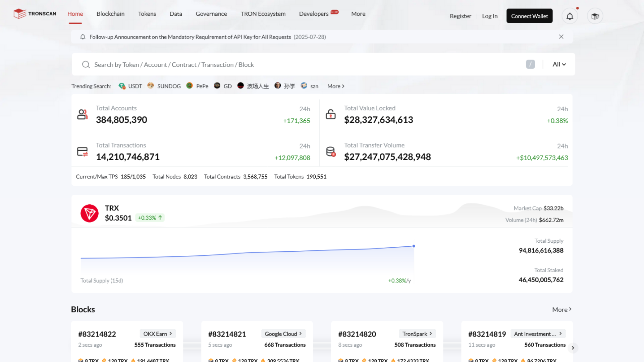Click Total Staked 46,450,005,762 value

(541, 280)
